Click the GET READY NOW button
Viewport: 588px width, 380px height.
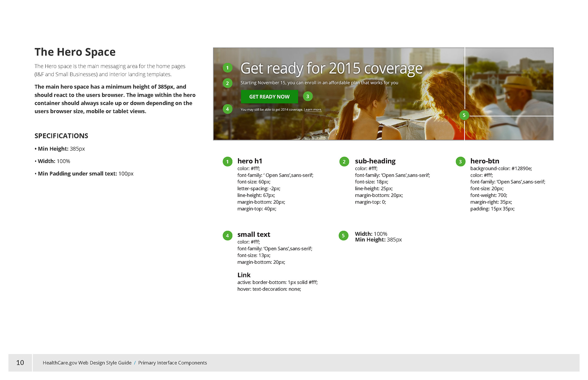click(269, 97)
